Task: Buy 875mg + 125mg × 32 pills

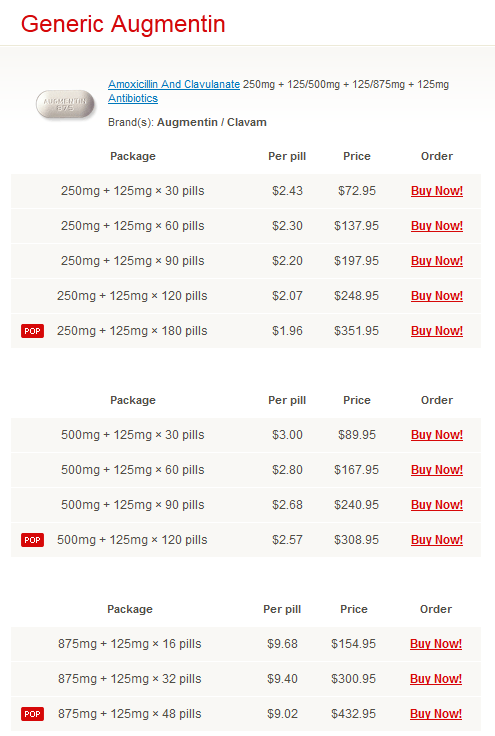Action: 436,679
